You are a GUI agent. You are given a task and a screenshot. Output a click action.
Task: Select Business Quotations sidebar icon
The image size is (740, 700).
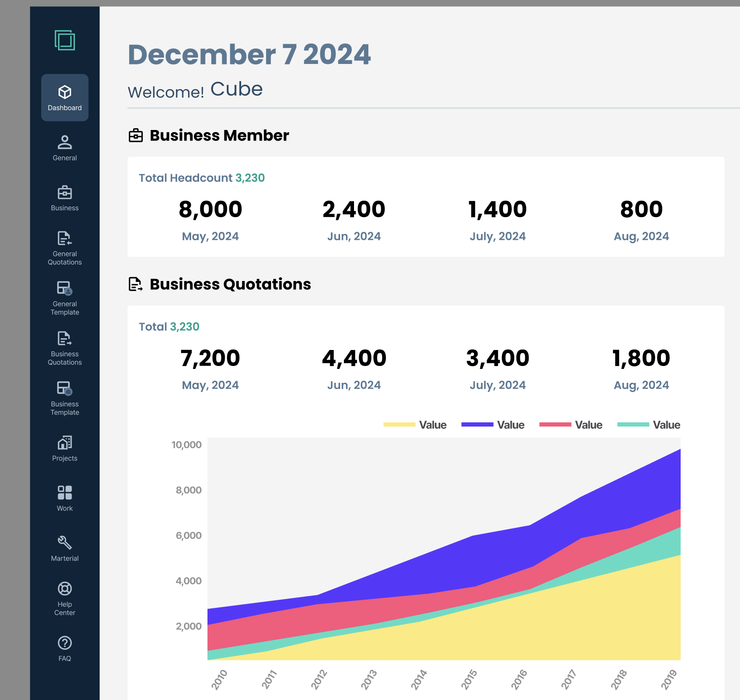(64, 339)
